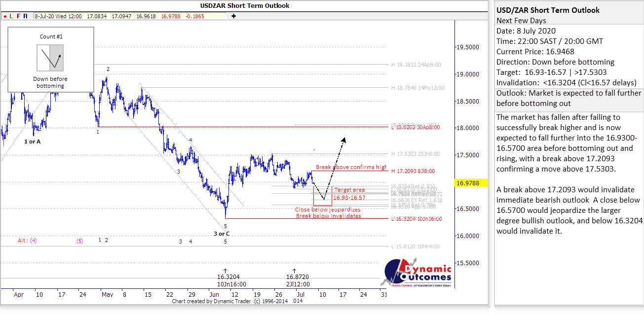Click the date 8-Jul-20 Wed 12:00 field
This screenshot has width=644, height=314.
point(57,16)
